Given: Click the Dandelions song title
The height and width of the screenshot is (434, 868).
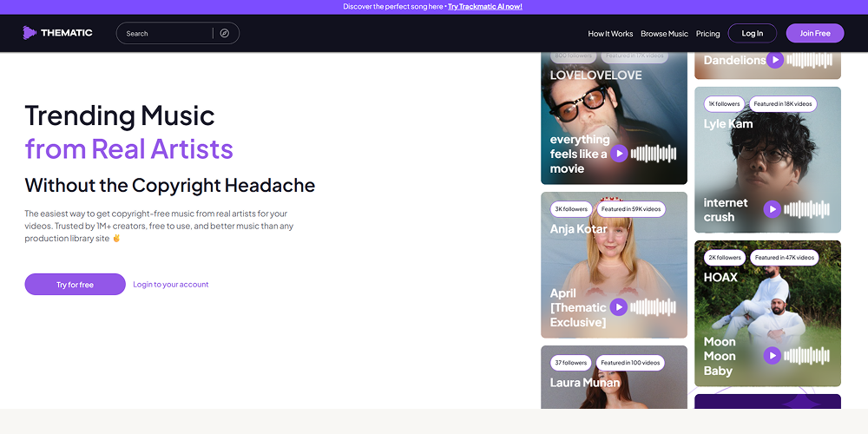Looking at the screenshot, I should [x=734, y=60].
